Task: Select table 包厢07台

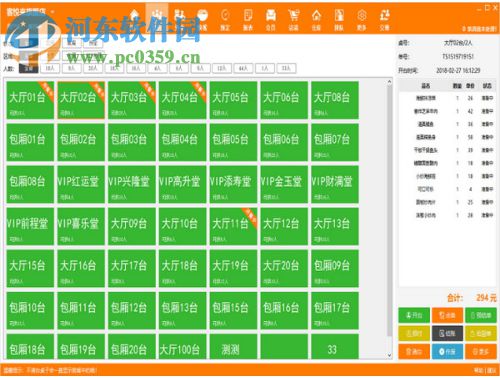Action: (335, 142)
